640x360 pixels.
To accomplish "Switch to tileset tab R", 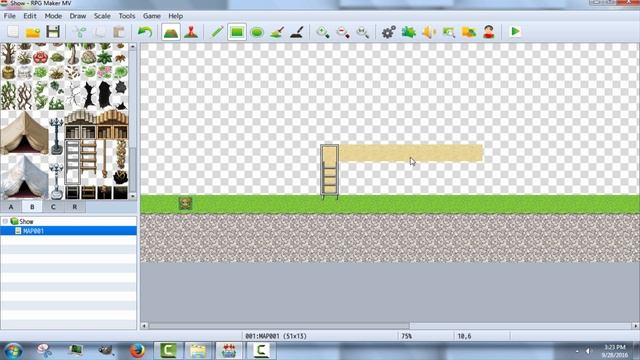I will [75, 207].
